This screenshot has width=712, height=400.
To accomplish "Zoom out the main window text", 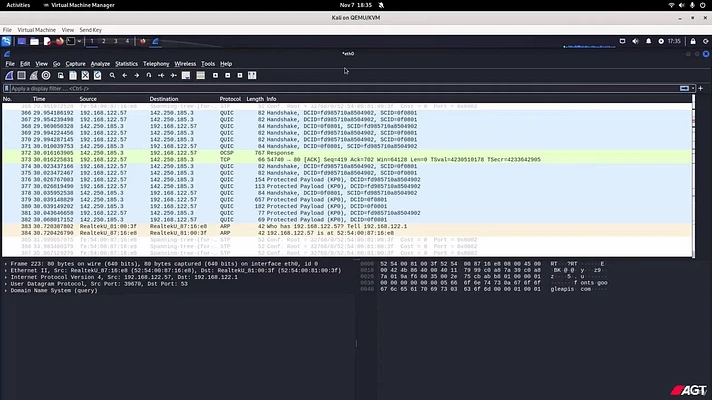I will (x=227, y=75).
